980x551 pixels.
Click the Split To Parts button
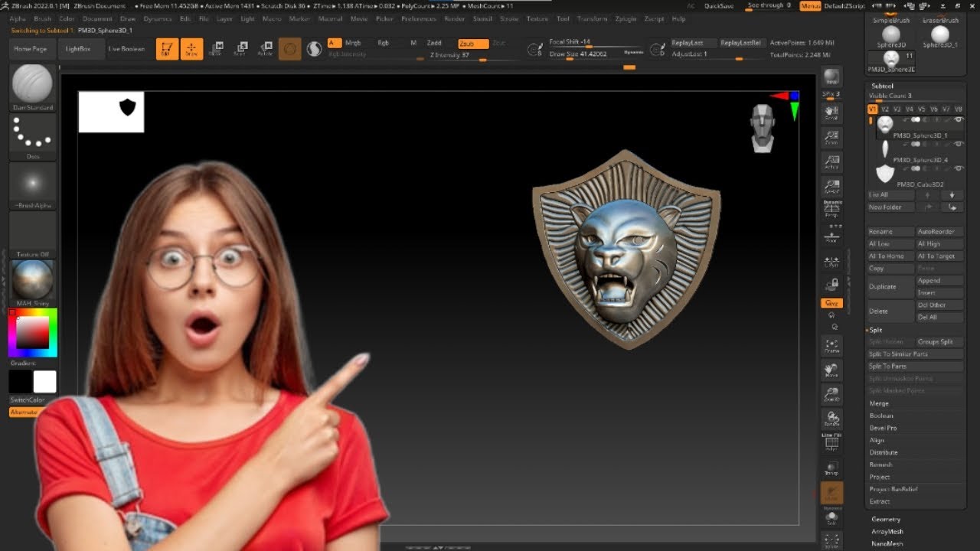point(915,367)
